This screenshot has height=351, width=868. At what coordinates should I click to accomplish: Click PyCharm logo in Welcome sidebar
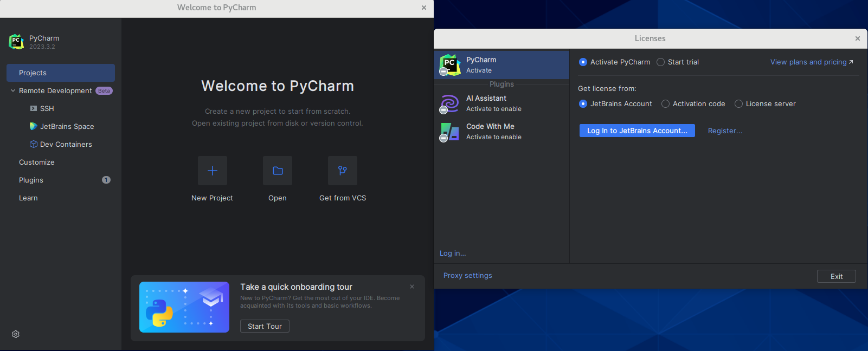(16, 42)
